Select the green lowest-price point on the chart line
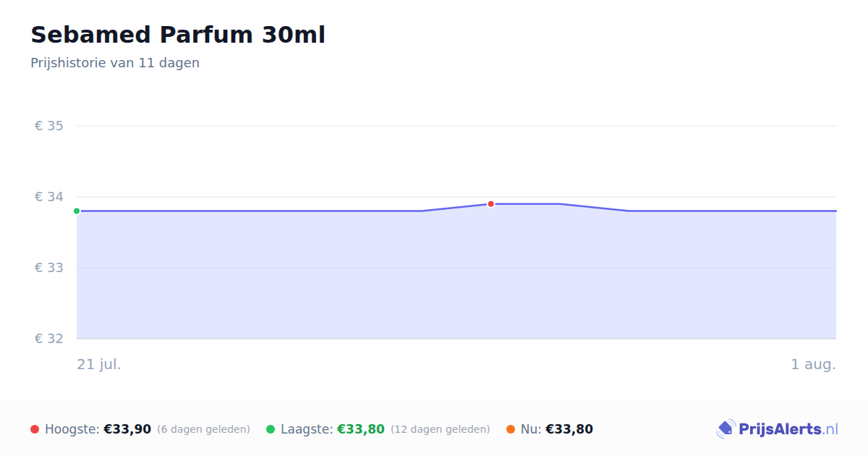This screenshot has height=456, width=868. pyautogui.click(x=77, y=211)
